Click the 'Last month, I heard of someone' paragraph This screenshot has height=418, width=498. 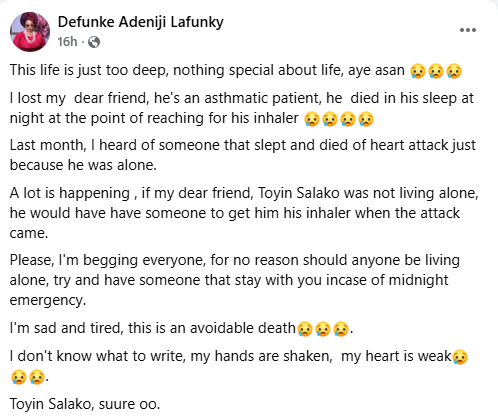tap(243, 155)
